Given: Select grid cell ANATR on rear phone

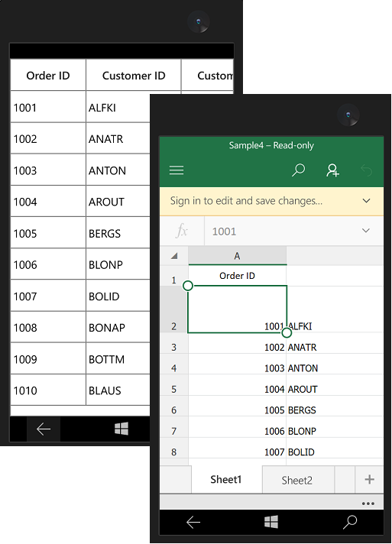Looking at the screenshot, I should (118, 139).
